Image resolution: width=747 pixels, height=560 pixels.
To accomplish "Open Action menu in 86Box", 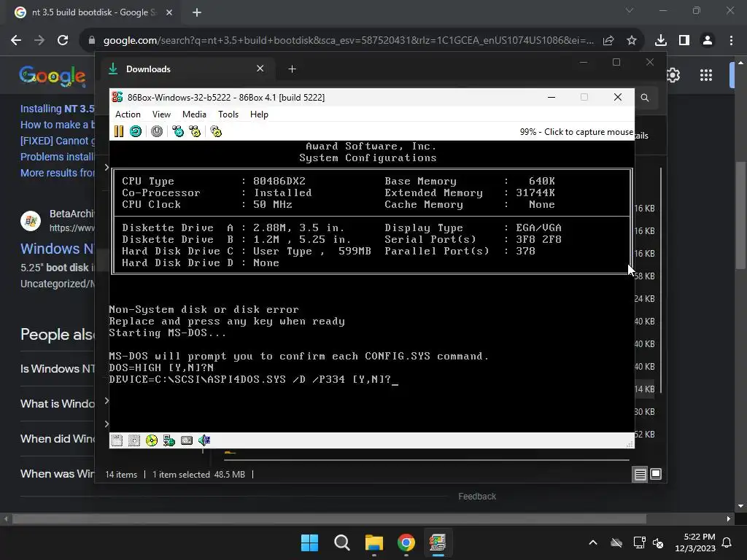I will click(128, 114).
